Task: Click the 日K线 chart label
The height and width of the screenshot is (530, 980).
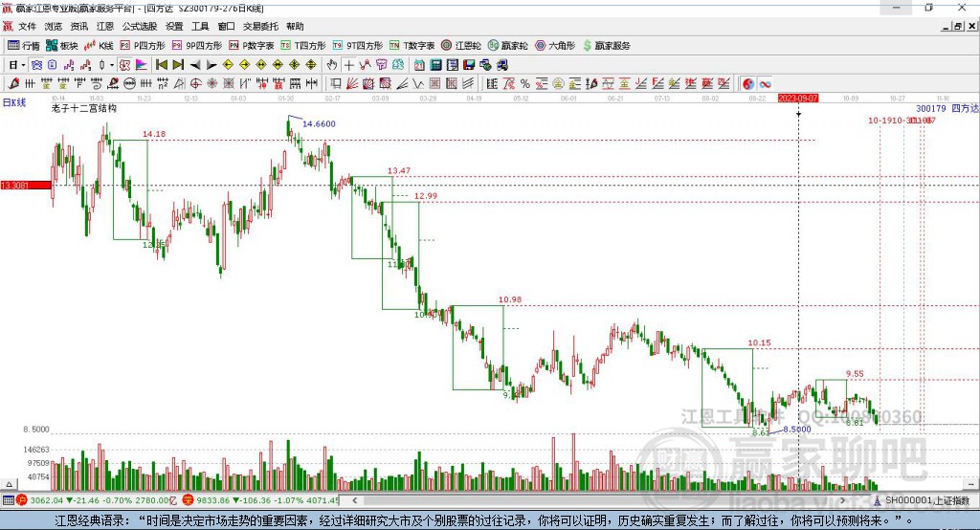Action: pos(14,102)
